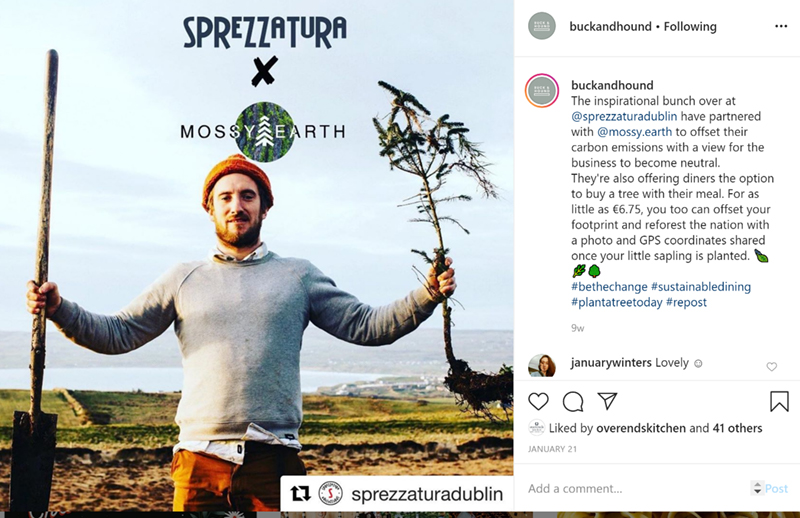Image resolution: width=800 pixels, height=518 pixels.
Task: Share post via the paper plane icon
Action: (x=608, y=401)
